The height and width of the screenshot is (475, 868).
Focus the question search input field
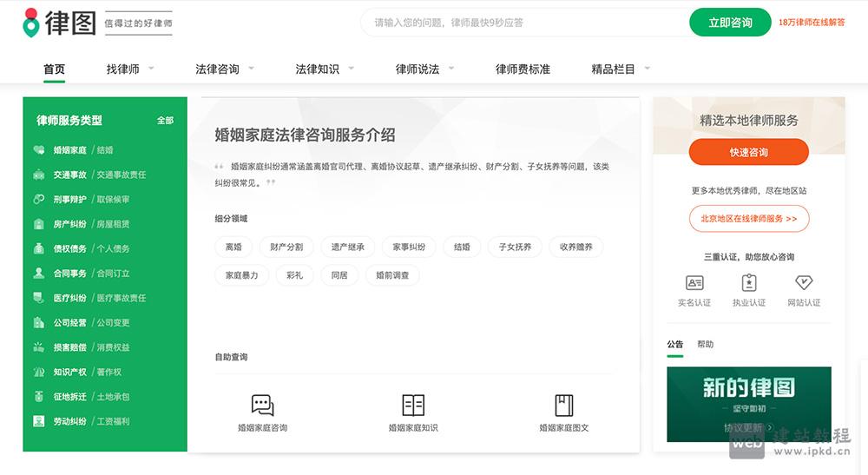pyautogui.click(x=525, y=23)
